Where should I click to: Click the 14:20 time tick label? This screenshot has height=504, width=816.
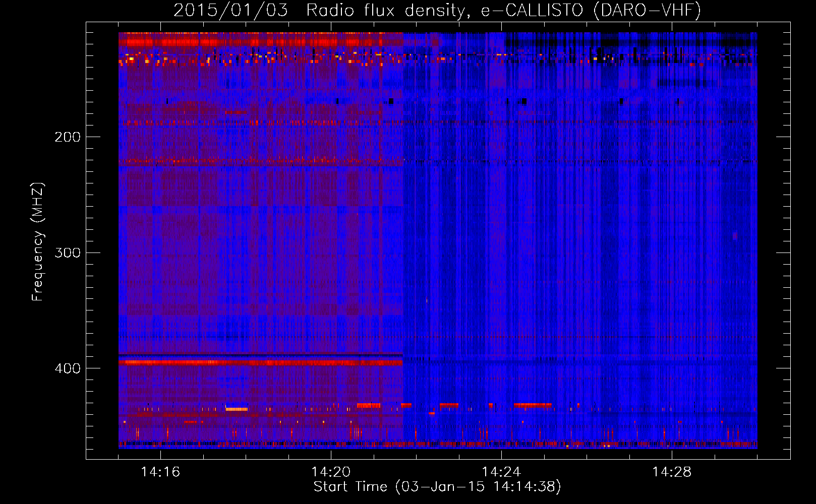click(331, 472)
